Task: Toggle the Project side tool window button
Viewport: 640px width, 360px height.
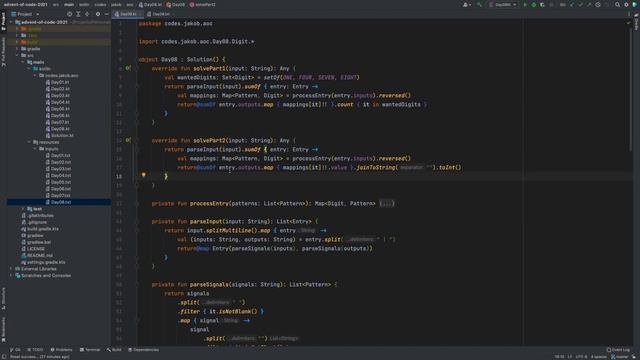Action: point(3,21)
